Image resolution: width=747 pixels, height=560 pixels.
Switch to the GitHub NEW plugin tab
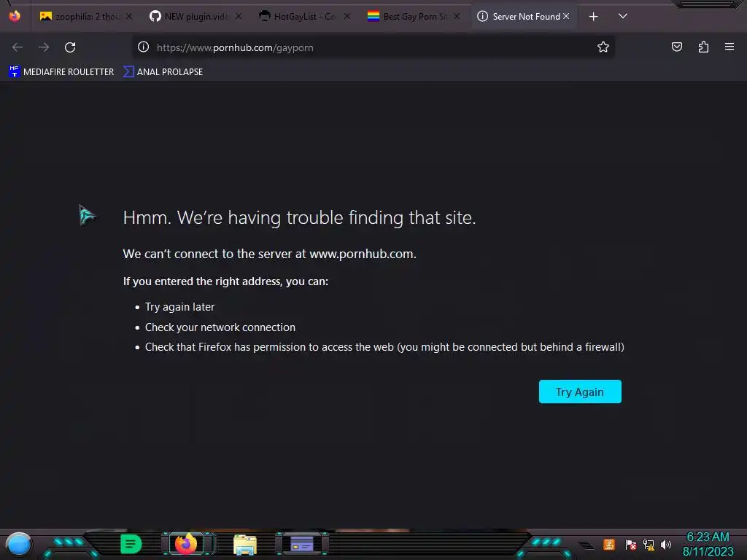[x=196, y=16]
